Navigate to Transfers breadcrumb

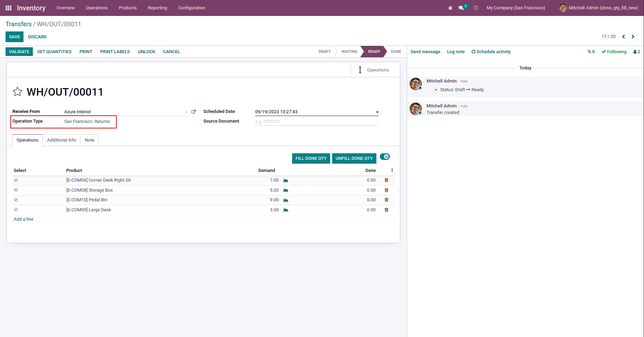tap(19, 24)
